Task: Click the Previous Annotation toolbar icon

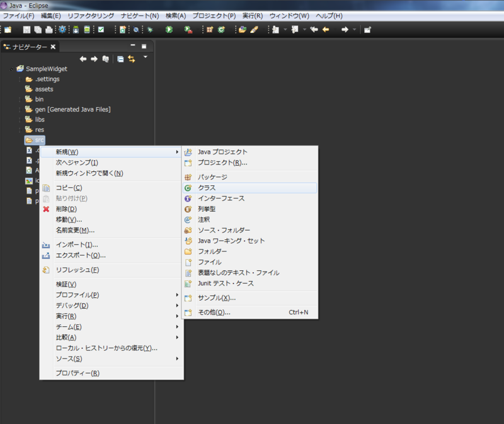Action: click(x=295, y=30)
